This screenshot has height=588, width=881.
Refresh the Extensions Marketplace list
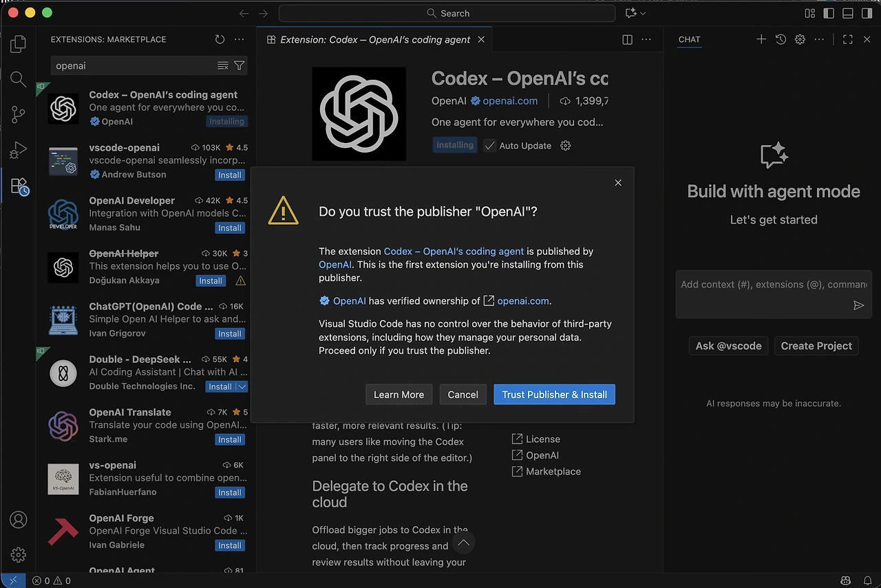pyautogui.click(x=220, y=40)
